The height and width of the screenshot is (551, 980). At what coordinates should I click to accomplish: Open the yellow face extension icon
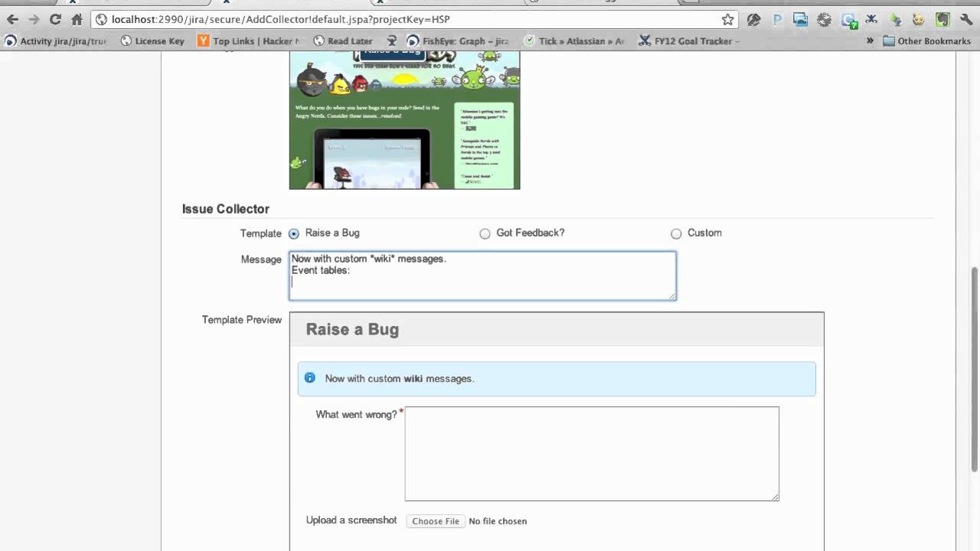tap(918, 21)
